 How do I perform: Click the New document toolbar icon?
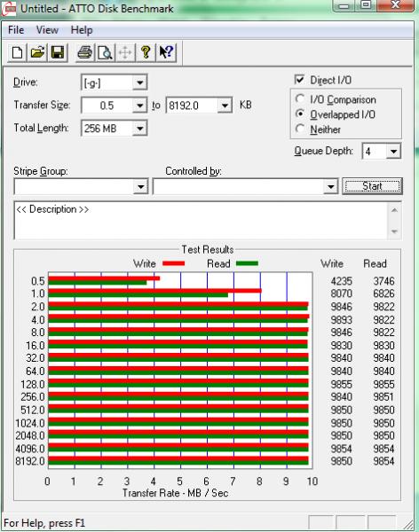(x=18, y=52)
